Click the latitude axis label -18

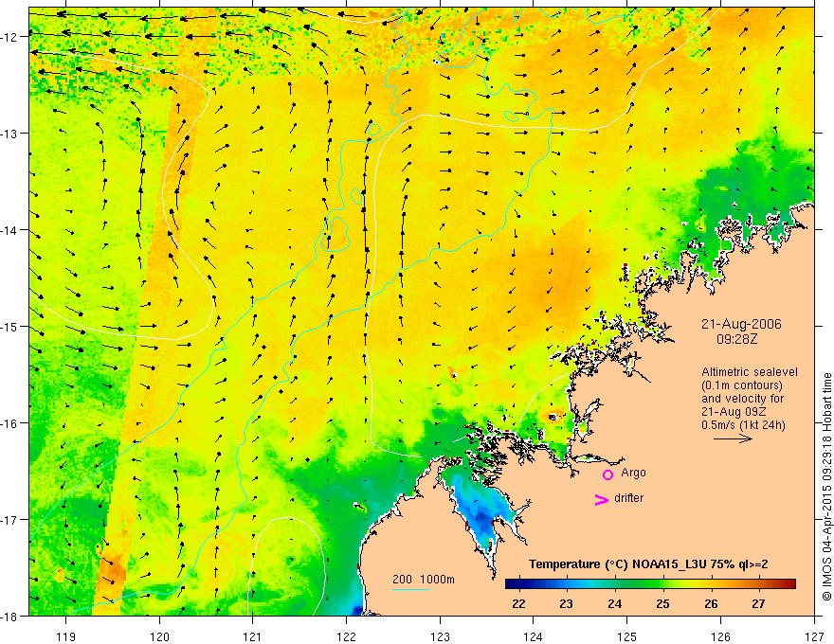point(9,617)
